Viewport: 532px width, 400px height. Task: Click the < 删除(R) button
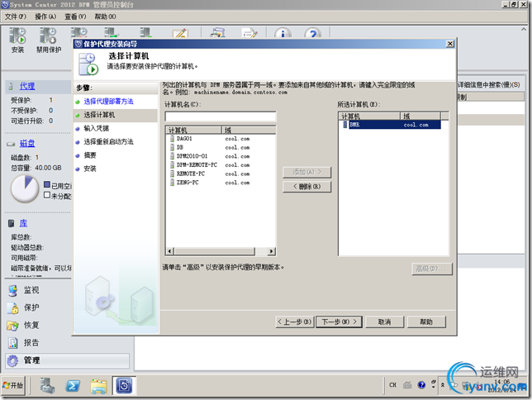click(307, 187)
